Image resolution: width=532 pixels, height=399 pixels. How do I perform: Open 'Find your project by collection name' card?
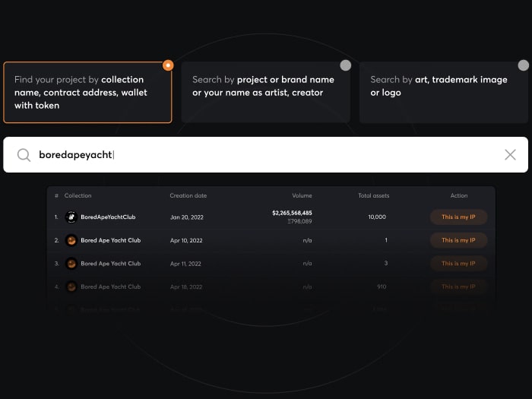(87, 92)
